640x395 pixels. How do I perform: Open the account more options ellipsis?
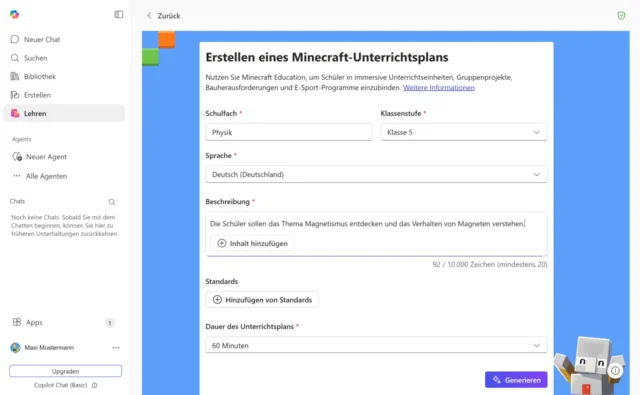coord(116,348)
